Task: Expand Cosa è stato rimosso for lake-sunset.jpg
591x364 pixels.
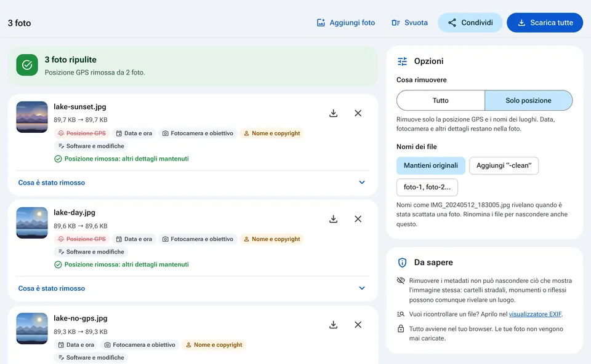Action: click(x=193, y=183)
